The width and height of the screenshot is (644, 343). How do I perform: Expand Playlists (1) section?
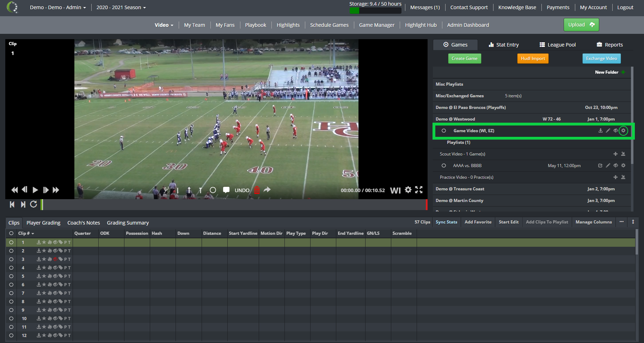click(459, 142)
